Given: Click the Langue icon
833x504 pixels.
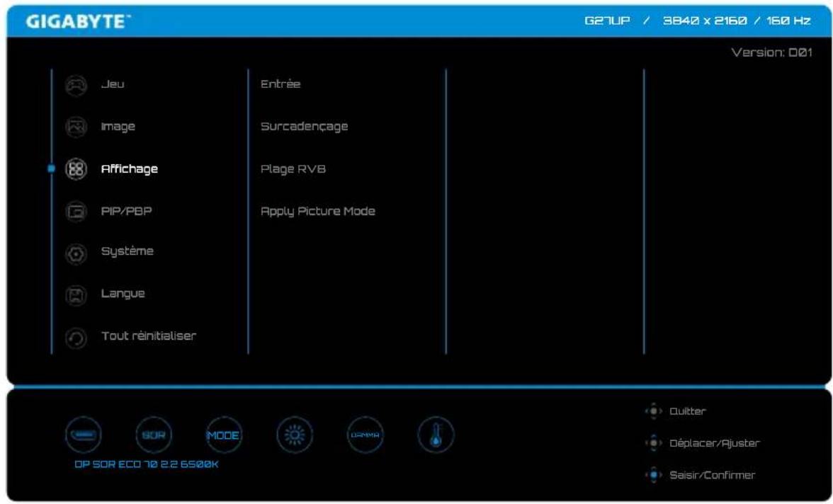Looking at the screenshot, I should pyautogui.click(x=76, y=296).
